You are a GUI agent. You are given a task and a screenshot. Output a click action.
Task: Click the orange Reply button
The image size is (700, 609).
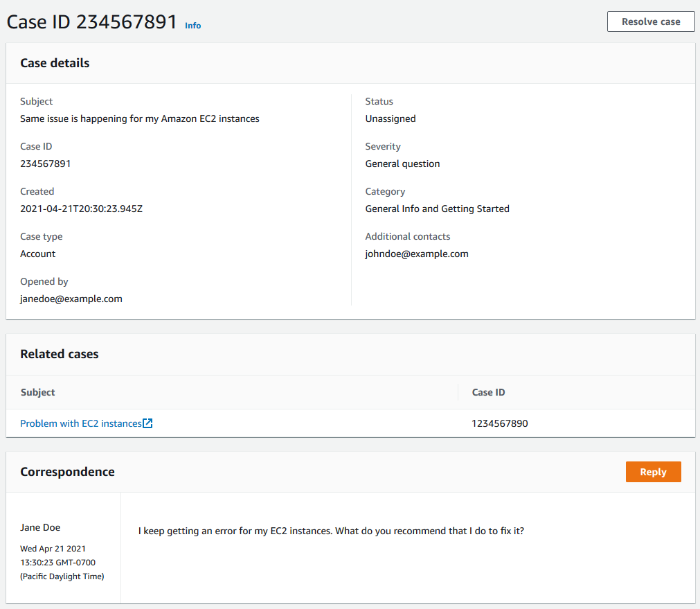[652, 472]
